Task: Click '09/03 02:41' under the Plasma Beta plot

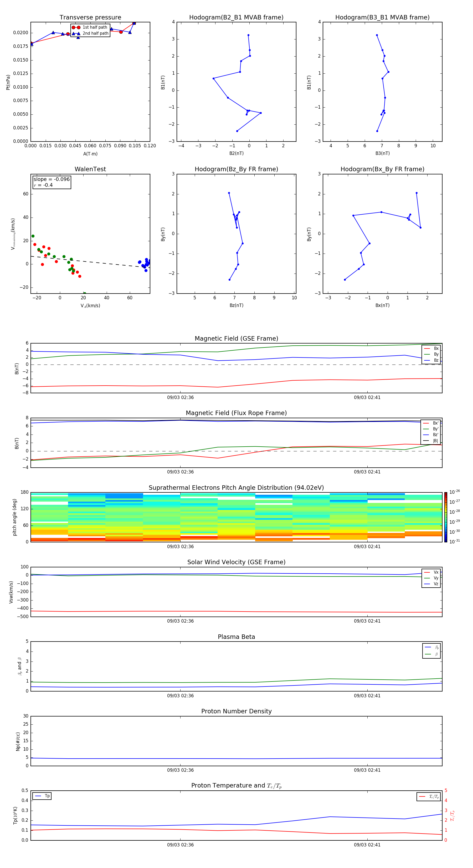Action: [367, 696]
